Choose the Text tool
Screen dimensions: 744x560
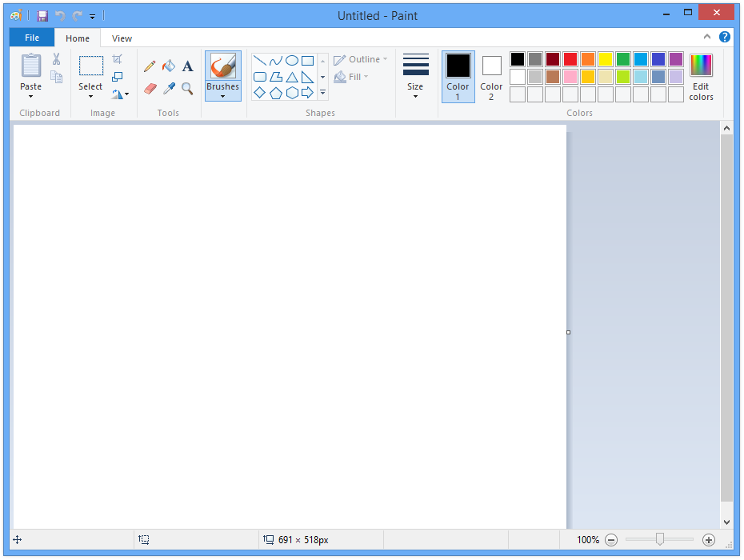coord(188,66)
